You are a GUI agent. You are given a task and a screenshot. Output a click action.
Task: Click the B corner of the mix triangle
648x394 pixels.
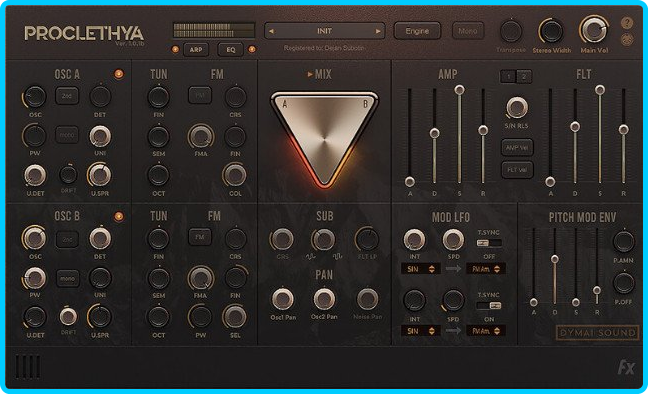pos(365,104)
